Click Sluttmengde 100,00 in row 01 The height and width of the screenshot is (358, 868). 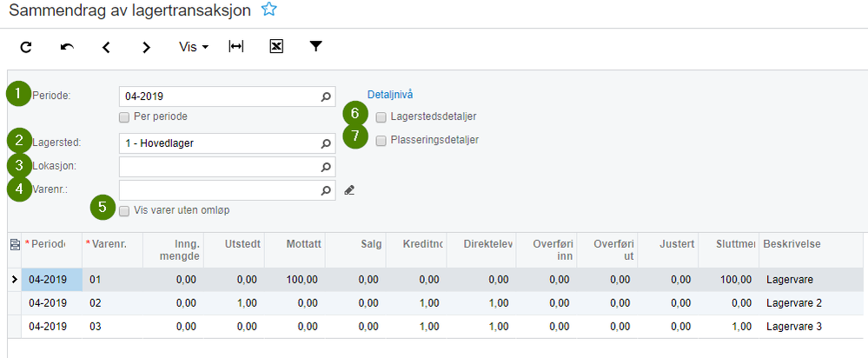click(x=729, y=280)
